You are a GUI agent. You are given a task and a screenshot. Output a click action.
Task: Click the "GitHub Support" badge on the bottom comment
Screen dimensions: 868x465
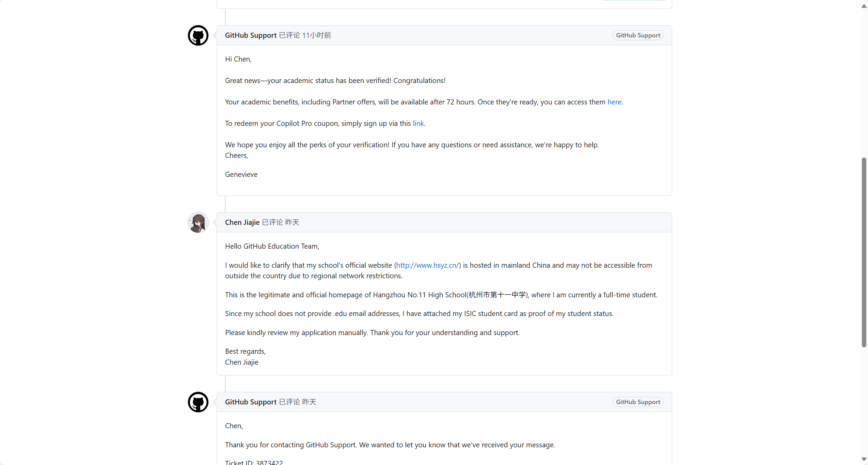click(x=637, y=402)
